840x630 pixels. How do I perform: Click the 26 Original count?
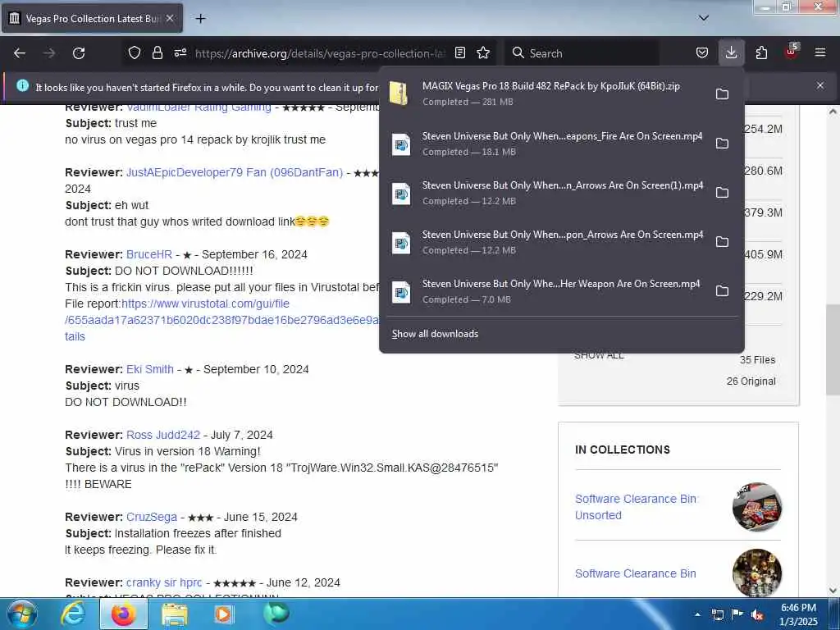751,381
